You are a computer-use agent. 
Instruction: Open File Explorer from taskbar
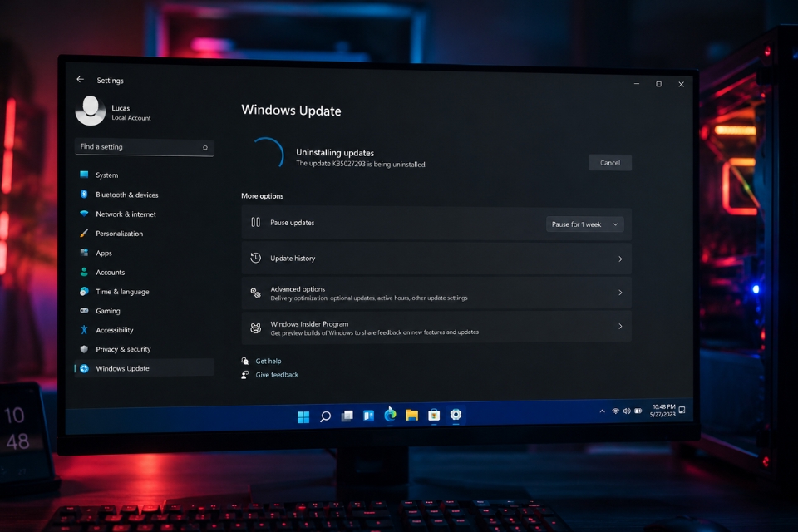tap(411, 415)
